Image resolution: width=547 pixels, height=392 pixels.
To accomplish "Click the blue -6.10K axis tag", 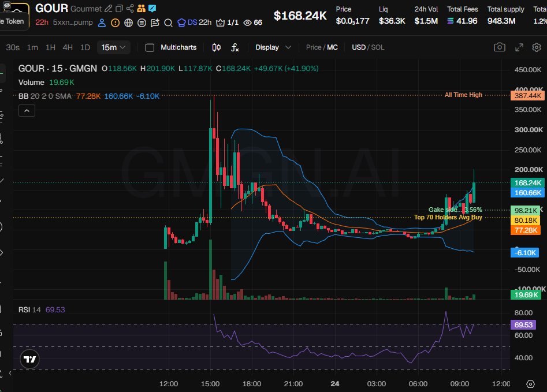I will point(525,252).
